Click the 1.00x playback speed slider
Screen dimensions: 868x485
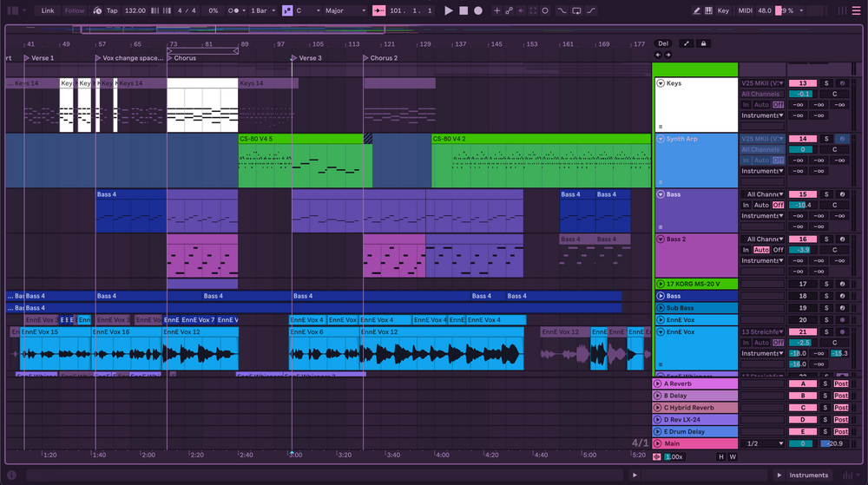[674, 456]
